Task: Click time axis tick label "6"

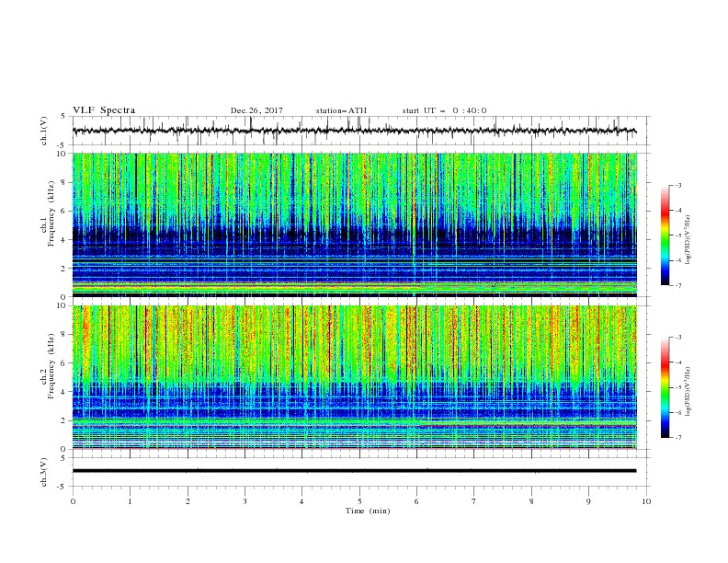Action: click(x=416, y=501)
